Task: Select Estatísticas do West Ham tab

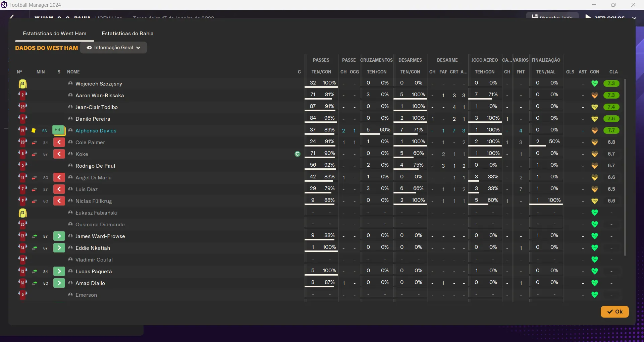Action: 55,34
